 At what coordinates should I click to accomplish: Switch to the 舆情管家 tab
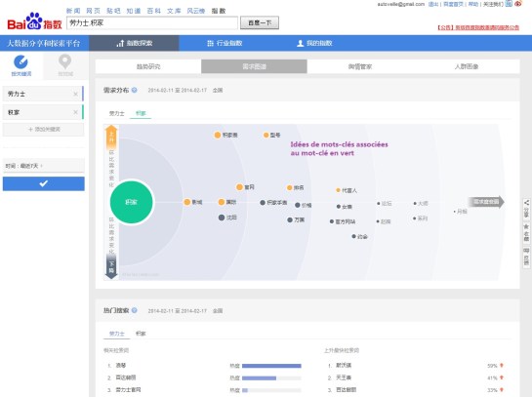pos(360,66)
